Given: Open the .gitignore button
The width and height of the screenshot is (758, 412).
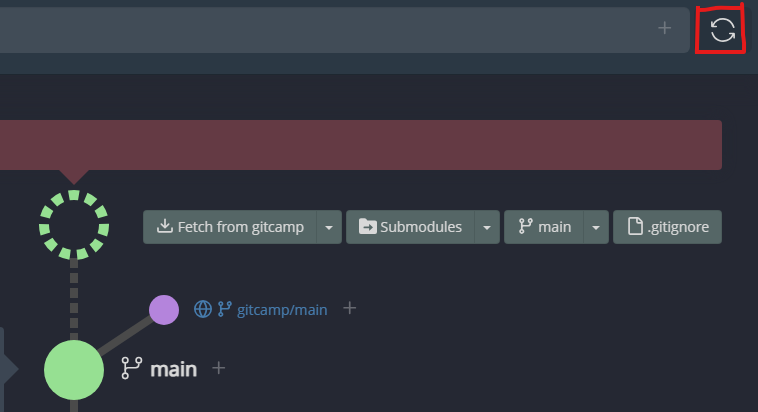Looking at the screenshot, I should tap(666, 227).
